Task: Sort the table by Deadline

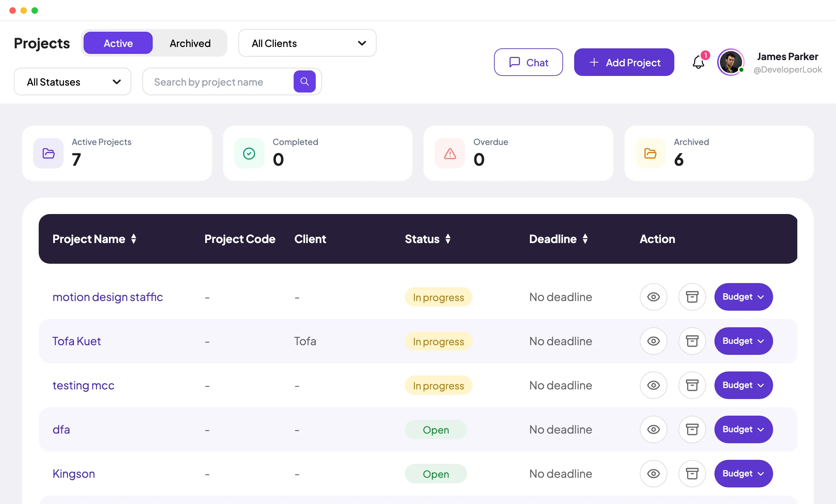Action: coord(585,239)
